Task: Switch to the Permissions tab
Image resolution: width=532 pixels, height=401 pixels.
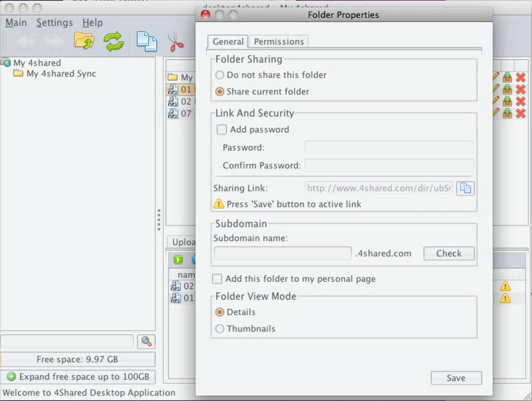Action: pyautogui.click(x=279, y=42)
